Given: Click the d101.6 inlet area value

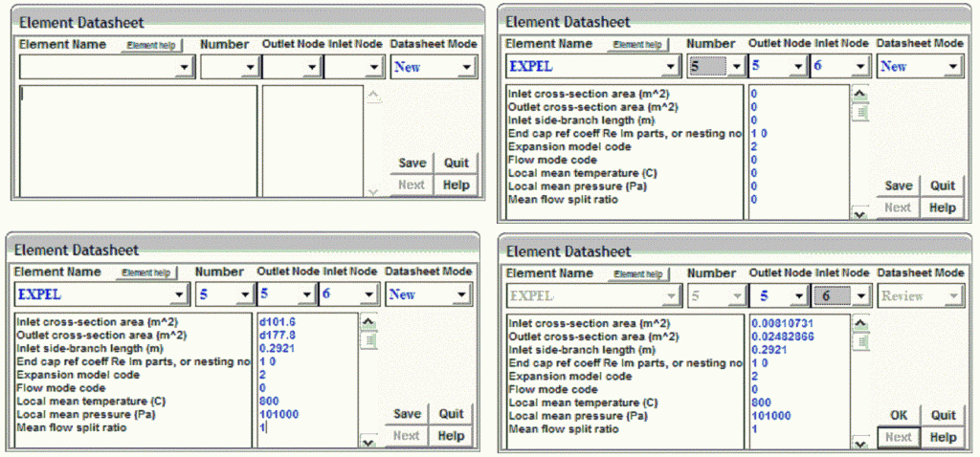Looking at the screenshot, I should click(x=279, y=321).
